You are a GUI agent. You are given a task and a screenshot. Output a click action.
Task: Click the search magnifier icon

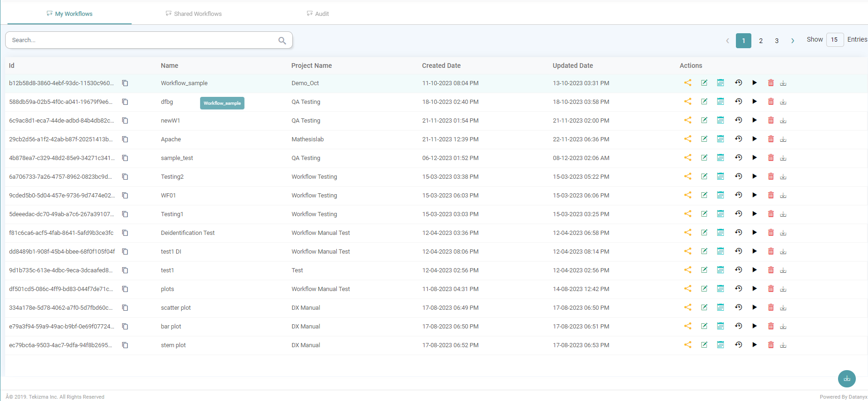[282, 40]
